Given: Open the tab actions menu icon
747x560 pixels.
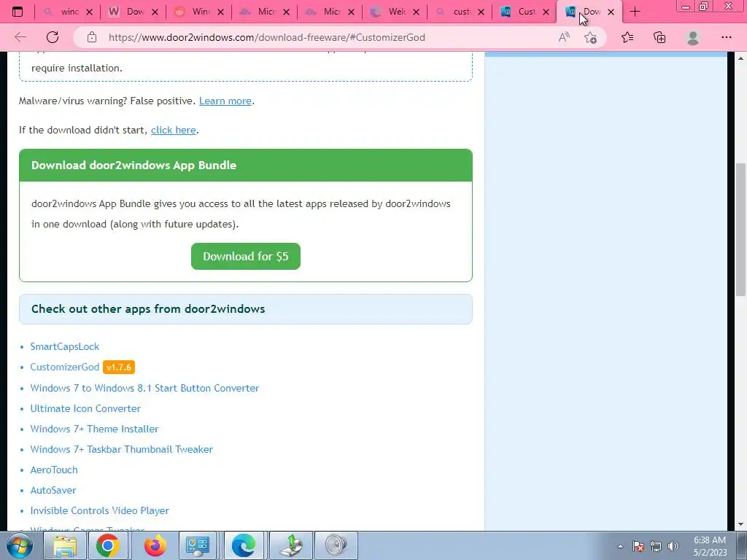Looking at the screenshot, I should coord(18,12).
